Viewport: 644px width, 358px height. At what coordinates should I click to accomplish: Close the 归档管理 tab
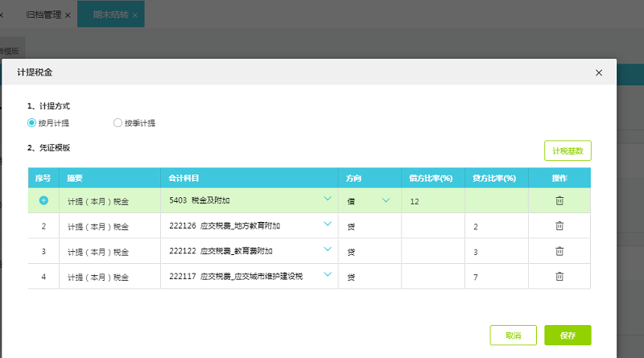pyautogui.click(x=68, y=15)
